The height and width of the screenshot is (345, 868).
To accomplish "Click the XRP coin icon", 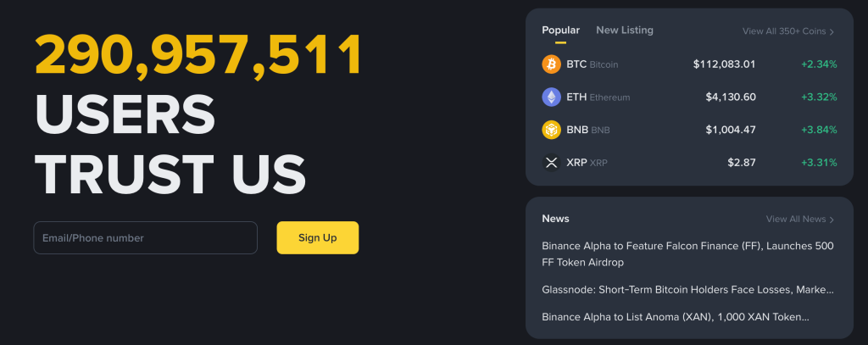I will pyautogui.click(x=551, y=163).
